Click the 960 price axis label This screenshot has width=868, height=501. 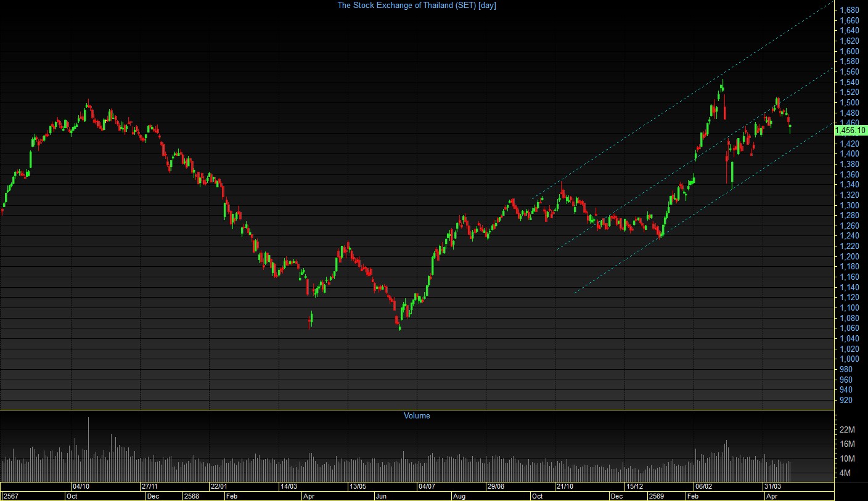846,380
